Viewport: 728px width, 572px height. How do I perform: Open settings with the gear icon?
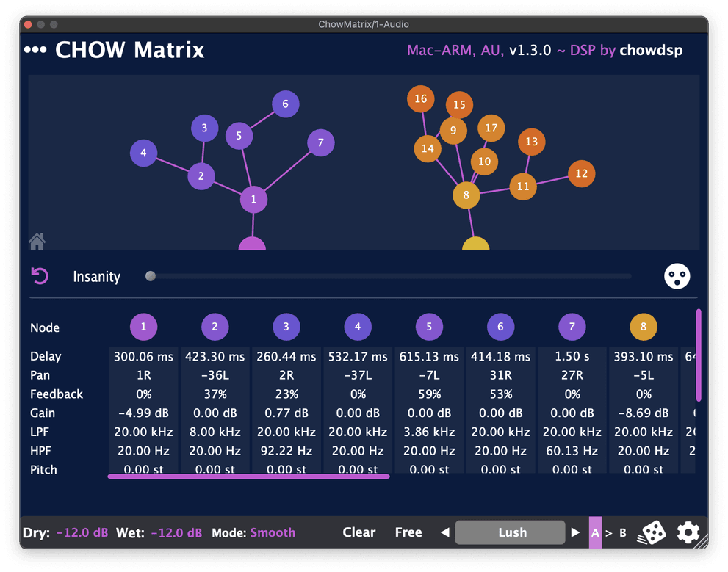688,532
